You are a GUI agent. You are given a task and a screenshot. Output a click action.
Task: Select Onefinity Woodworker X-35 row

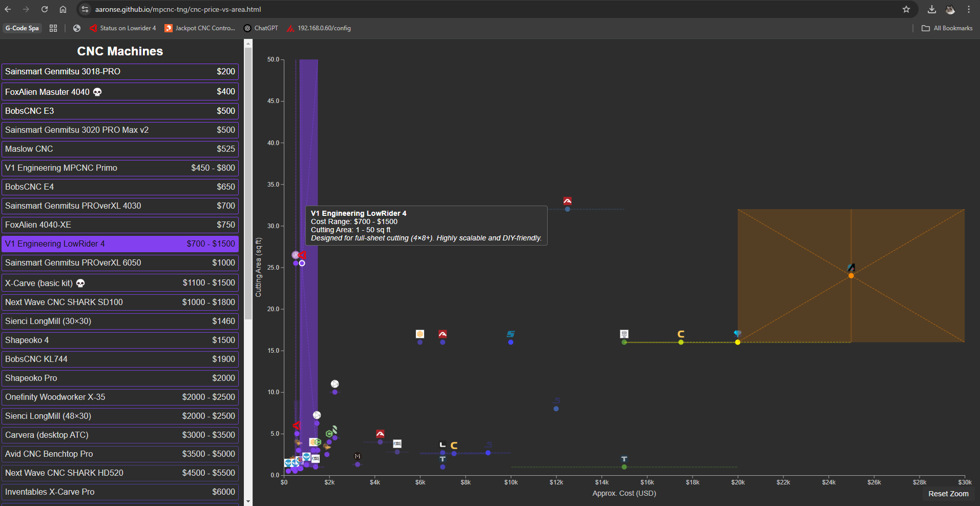coord(120,397)
